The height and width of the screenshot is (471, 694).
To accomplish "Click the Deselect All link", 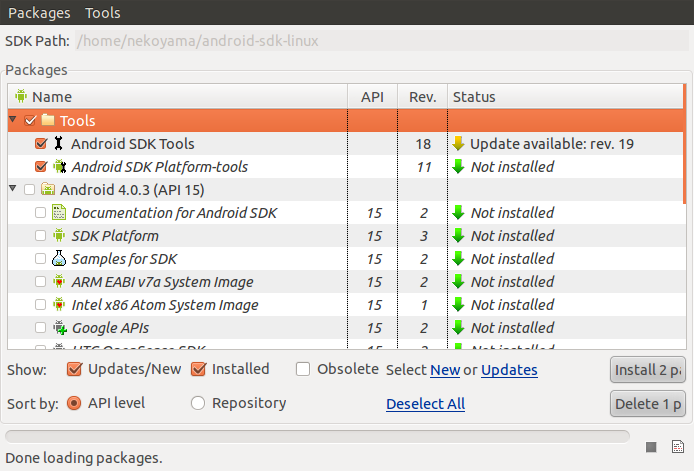I will click(x=425, y=404).
